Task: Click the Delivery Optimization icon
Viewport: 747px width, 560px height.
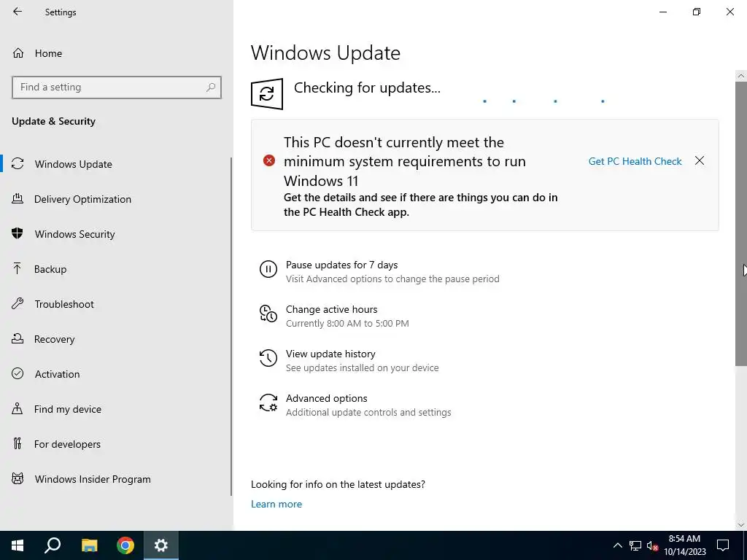Action: [x=18, y=198]
